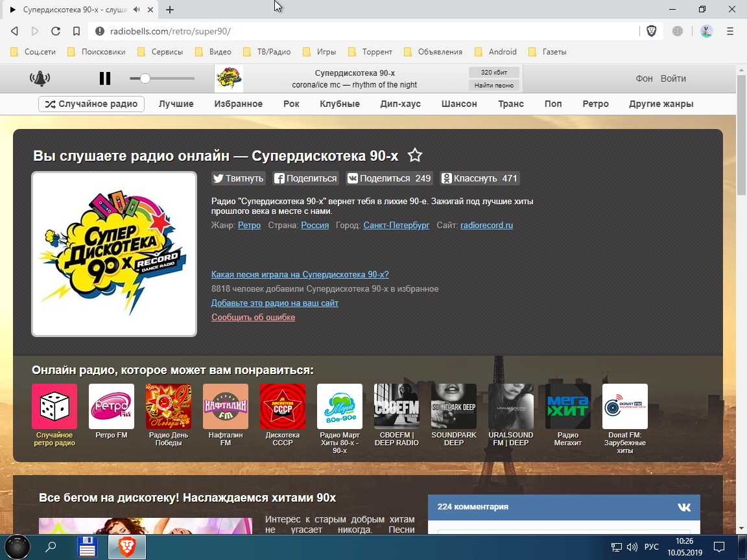This screenshot has height=560, width=747.
Task: Open the Дискотека СССР station
Action: click(x=283, y=406)
